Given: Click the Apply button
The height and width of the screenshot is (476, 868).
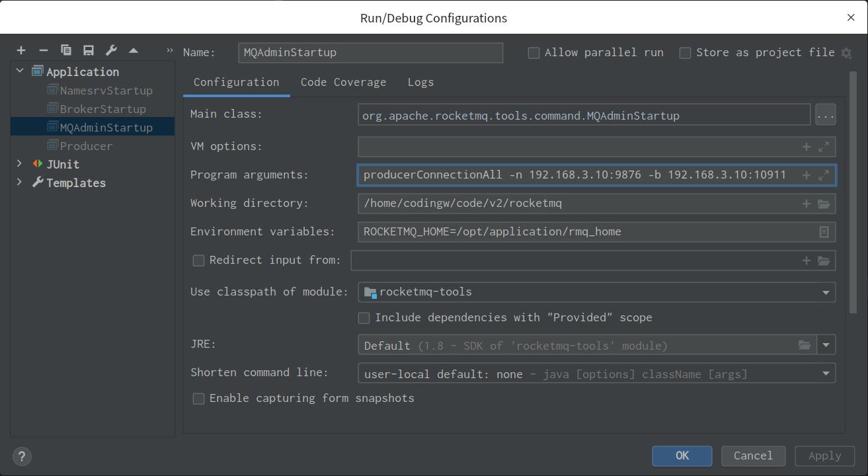Looking at the screenshot, I should coord(825,456).
